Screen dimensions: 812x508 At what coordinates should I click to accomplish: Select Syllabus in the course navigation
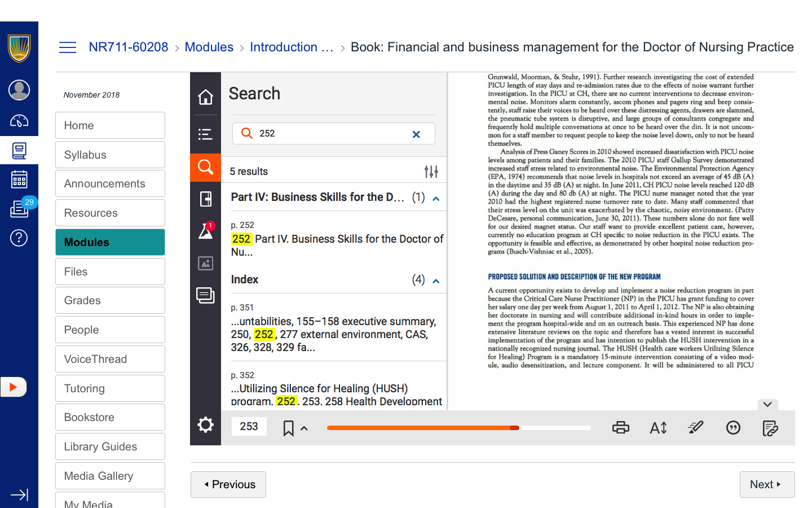[110, 155]
